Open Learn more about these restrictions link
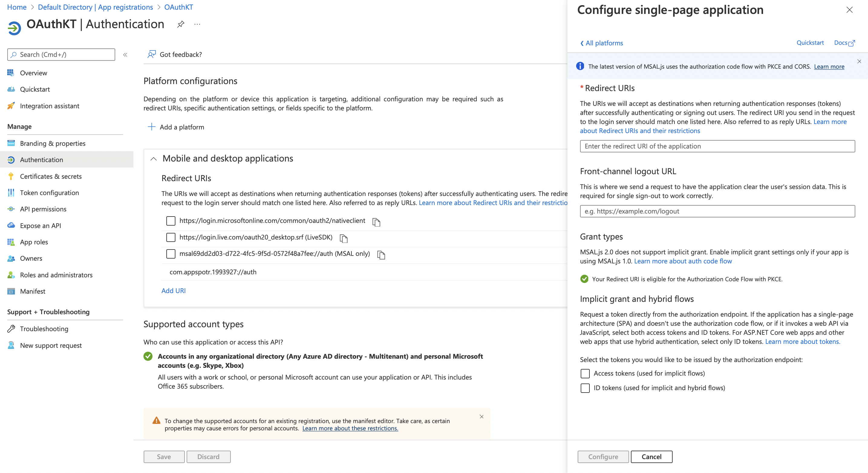The height and width of the screenshot is (473, 868). [x=350, y=428]
